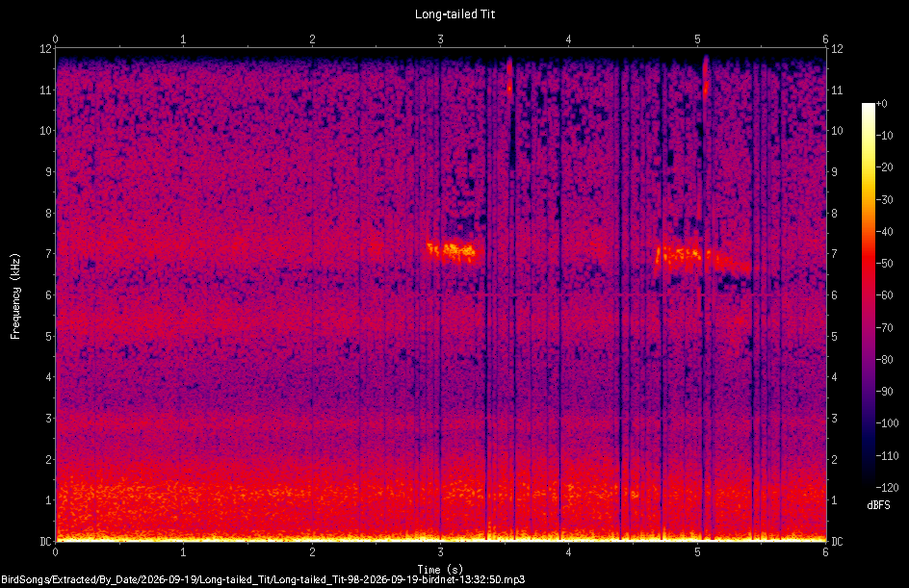Click the "Long-tailed Tit" chart title
This screenshot has height=588, width=909.
coord(455,13)
